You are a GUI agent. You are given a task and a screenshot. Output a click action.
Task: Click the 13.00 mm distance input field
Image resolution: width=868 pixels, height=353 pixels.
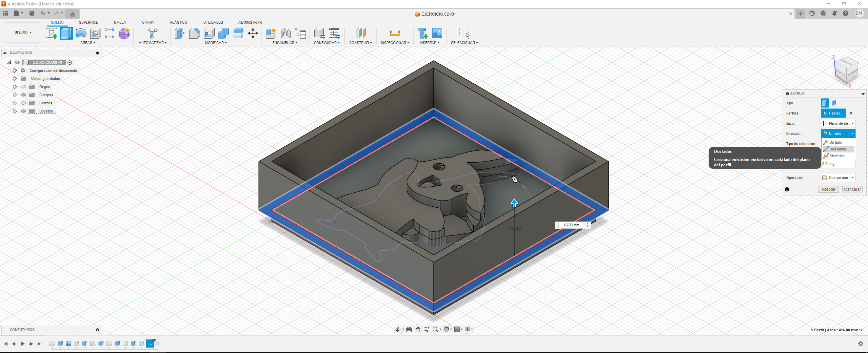click(x=571, y=225)
